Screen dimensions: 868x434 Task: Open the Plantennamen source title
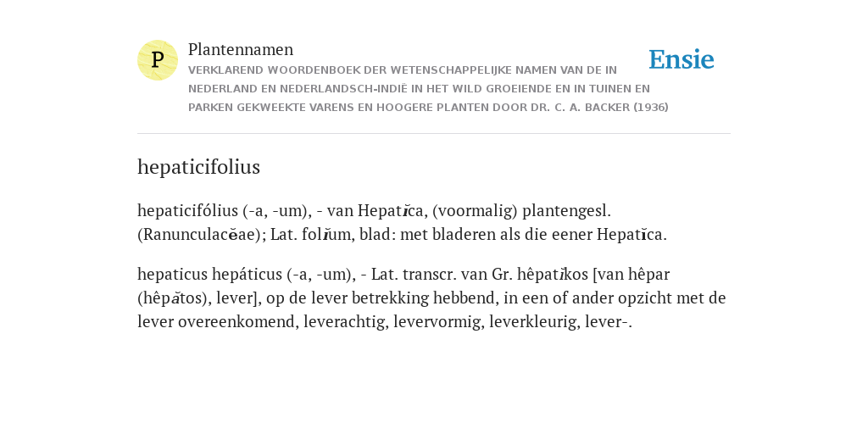(241, 49)
